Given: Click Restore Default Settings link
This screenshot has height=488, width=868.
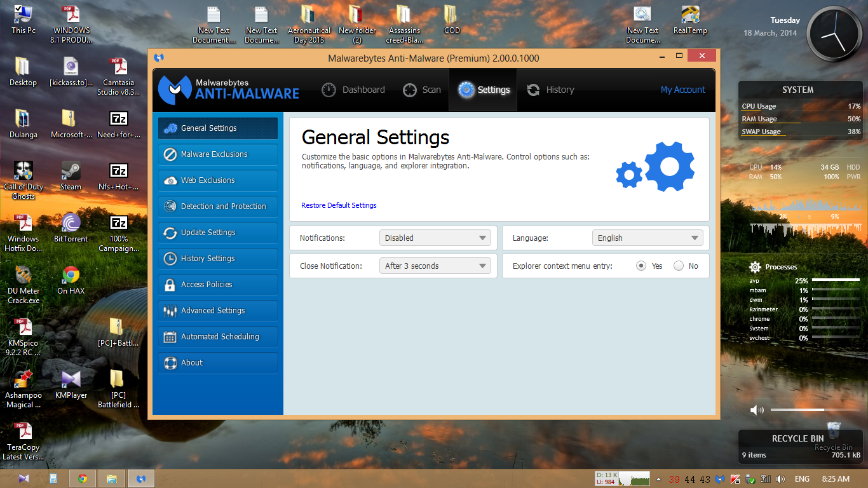Looking at the screenshot, I should click(x=339, y=205).
